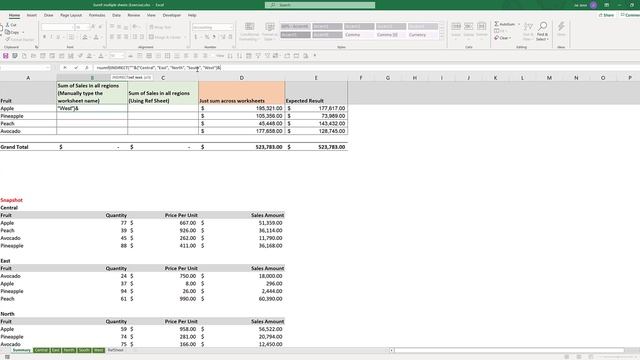Screen dimensions: 640x360
Task: Click Expected Result value 177,617.00
Action: (316, 108)
